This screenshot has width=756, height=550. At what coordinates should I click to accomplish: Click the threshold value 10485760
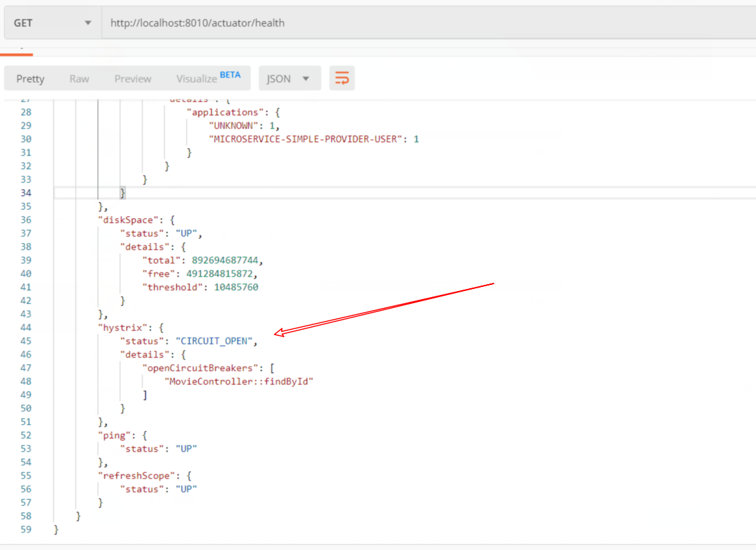(236, 288)
